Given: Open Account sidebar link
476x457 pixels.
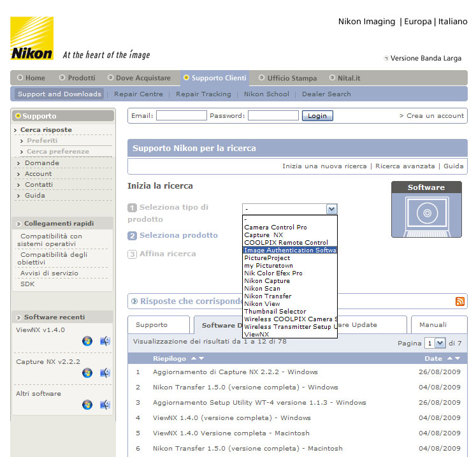Looking at the screenshot, I should pyautogui.click(x=38, y=174).
